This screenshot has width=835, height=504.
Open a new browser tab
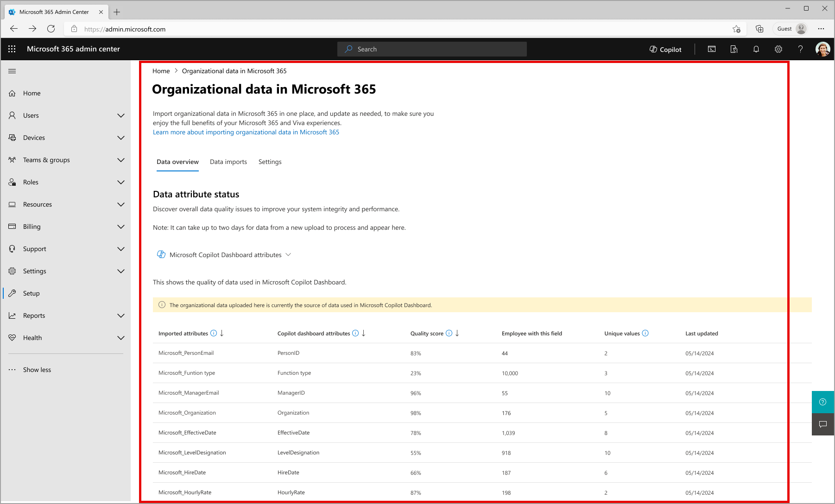(117, 12)
